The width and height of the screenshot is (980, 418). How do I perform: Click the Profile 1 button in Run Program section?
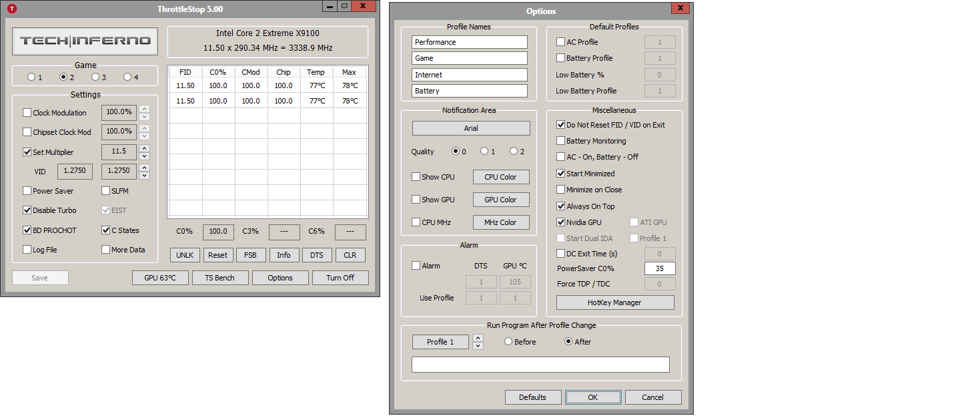(441, 342)
